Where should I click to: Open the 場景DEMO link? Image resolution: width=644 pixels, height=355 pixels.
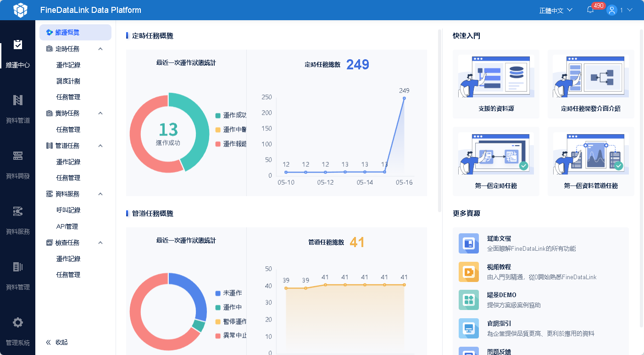point(501,295)
